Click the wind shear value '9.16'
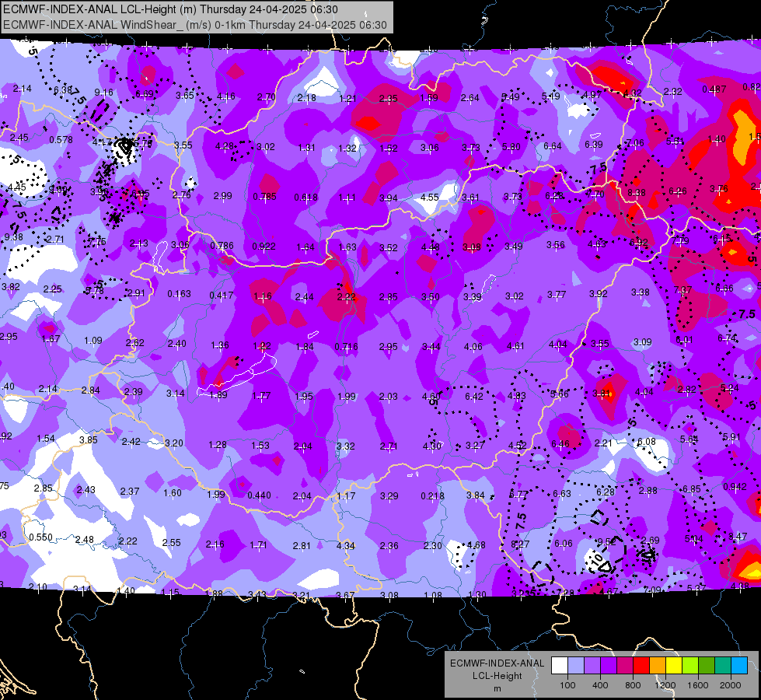This screenshot has height=700, width=761. click(103, 93)
